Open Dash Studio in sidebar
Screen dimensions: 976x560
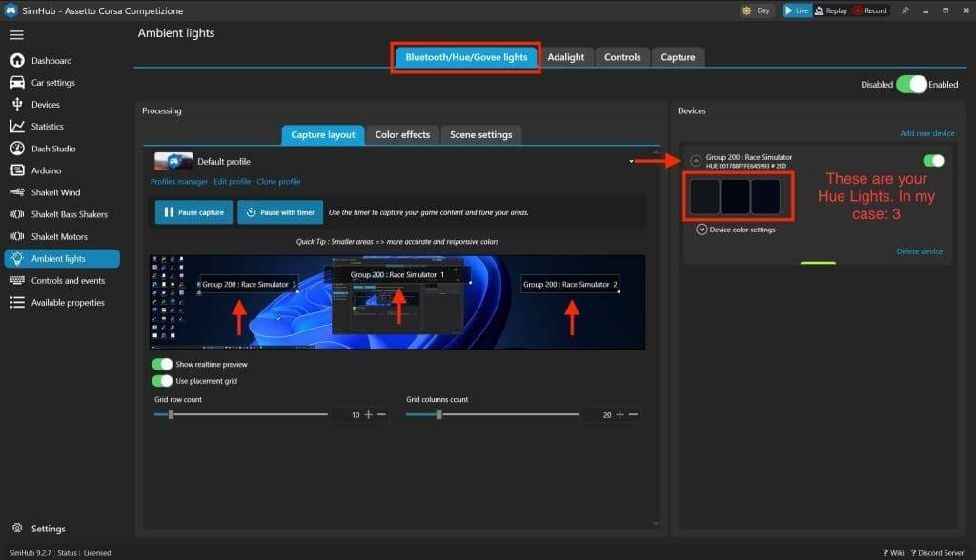click(x=52, y=149)
